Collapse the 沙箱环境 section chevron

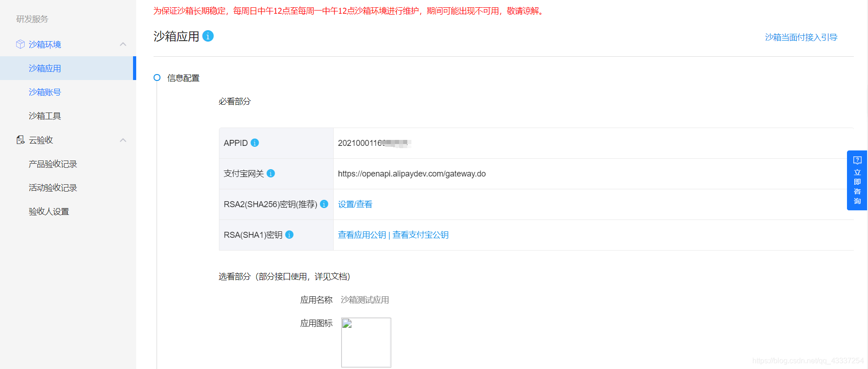click(x=123, y=44)
